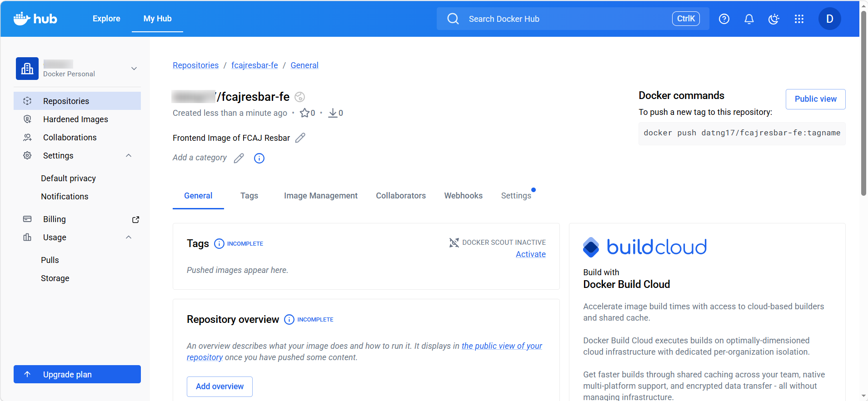Open the user account avatar D
This screenshot has height=401, width=868.
coord(830,19)
